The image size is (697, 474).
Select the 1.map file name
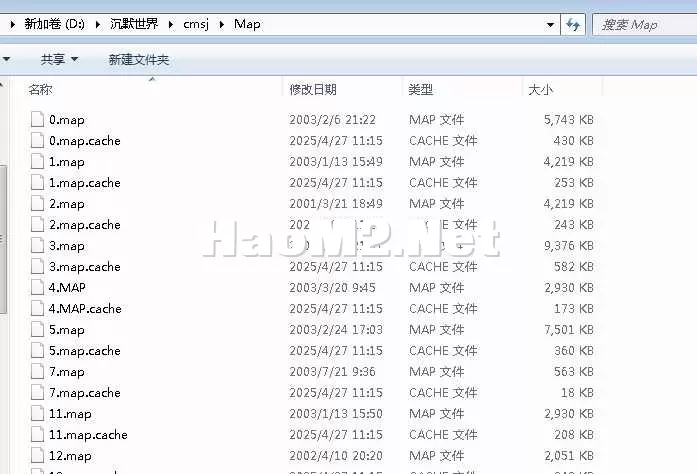67,162
